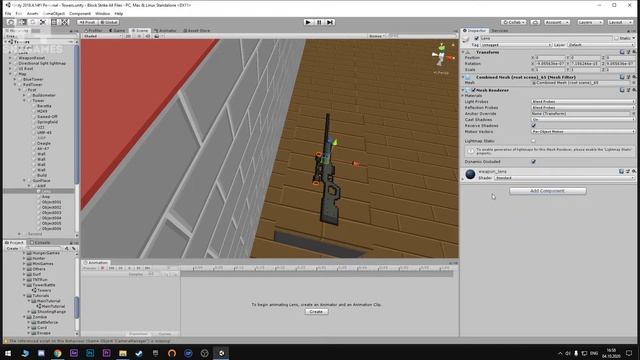Switch to the Profiler tab

(93, 31)
